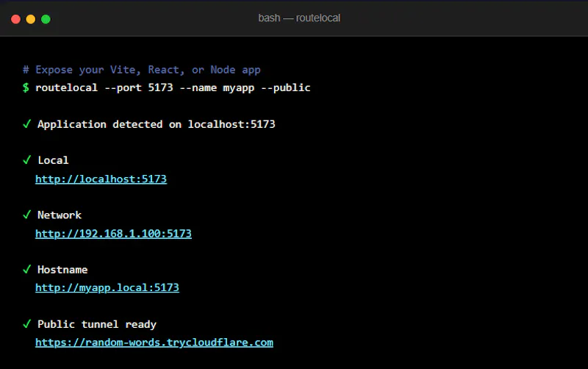
Task: Click the checkmark beside Application detected
Action: pos(26,124)
